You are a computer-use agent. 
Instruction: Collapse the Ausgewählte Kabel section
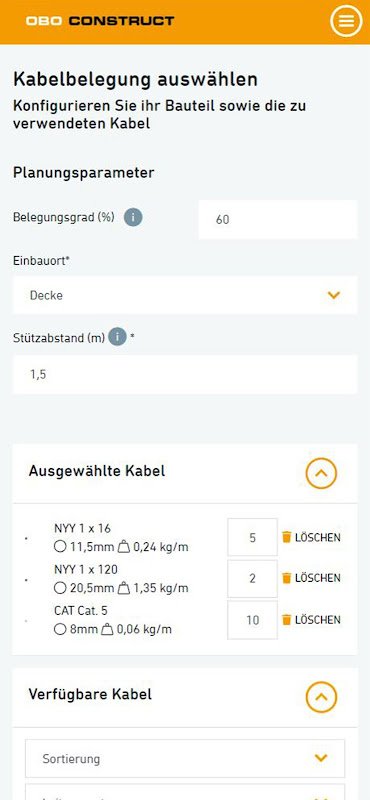tap(322, 473)
